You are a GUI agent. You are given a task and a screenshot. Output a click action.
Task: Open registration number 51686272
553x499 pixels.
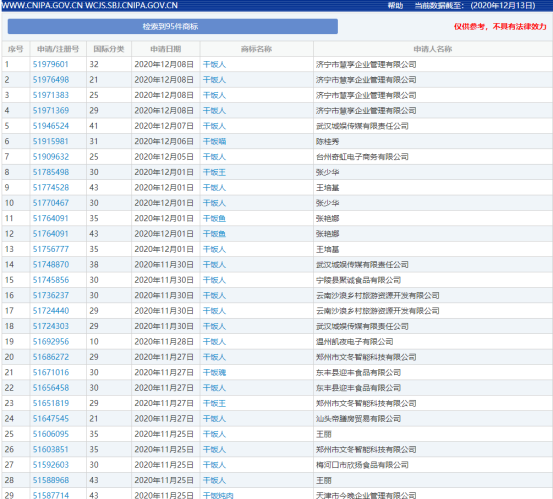pos(51,357)
